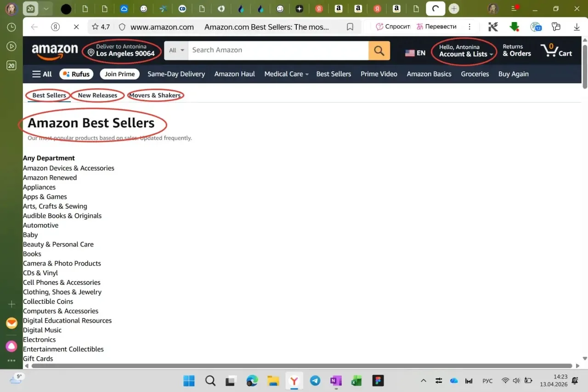This screenshot has width=588, height=392.
Task: Click the Спросить ask button
Action: [393, 27]
